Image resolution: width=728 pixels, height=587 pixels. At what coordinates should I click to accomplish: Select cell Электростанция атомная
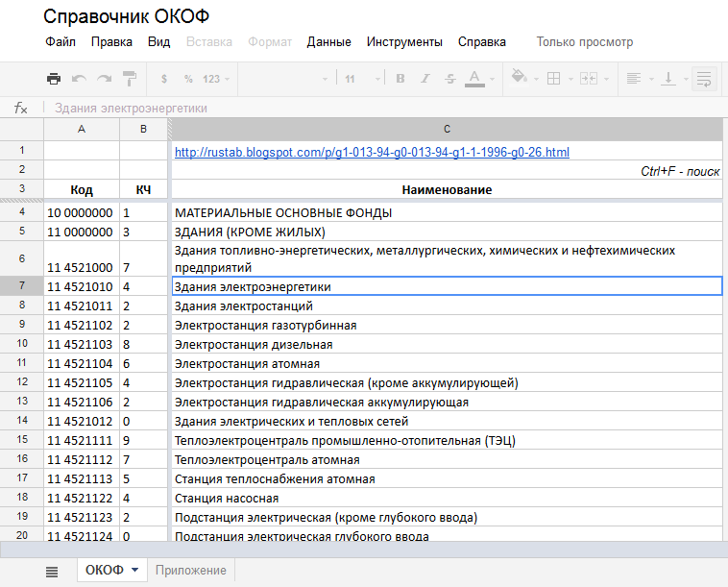click(448, 363)
